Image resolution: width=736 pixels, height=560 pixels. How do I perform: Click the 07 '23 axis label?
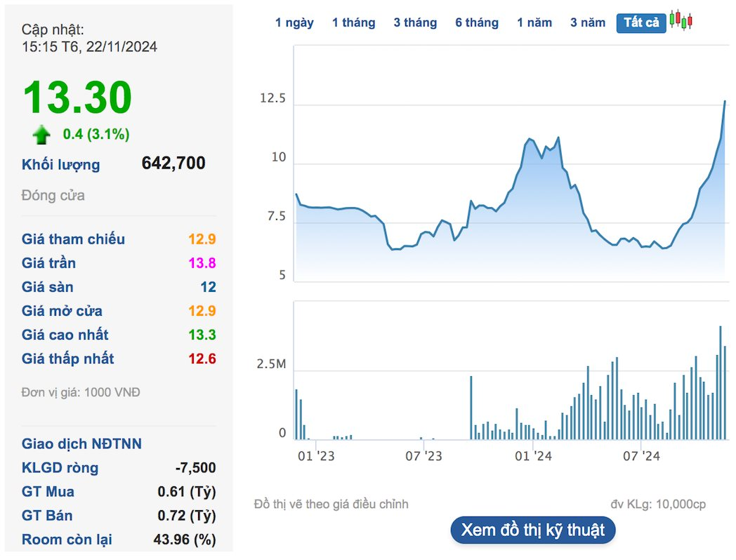coord(424,456)
